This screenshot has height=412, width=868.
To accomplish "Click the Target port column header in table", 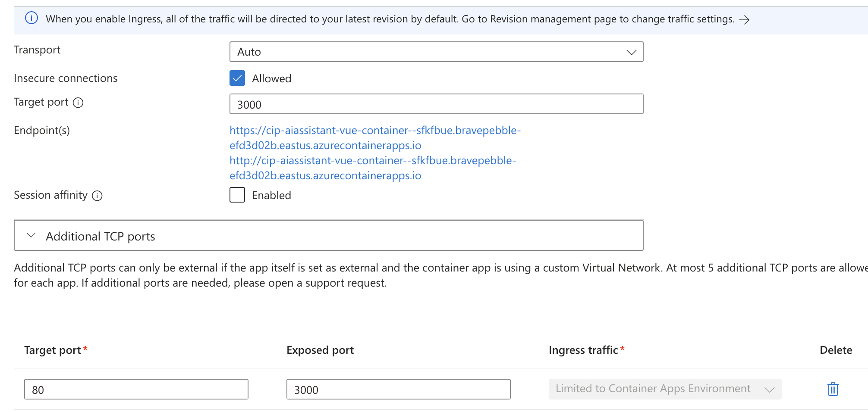I will [53, 350].
